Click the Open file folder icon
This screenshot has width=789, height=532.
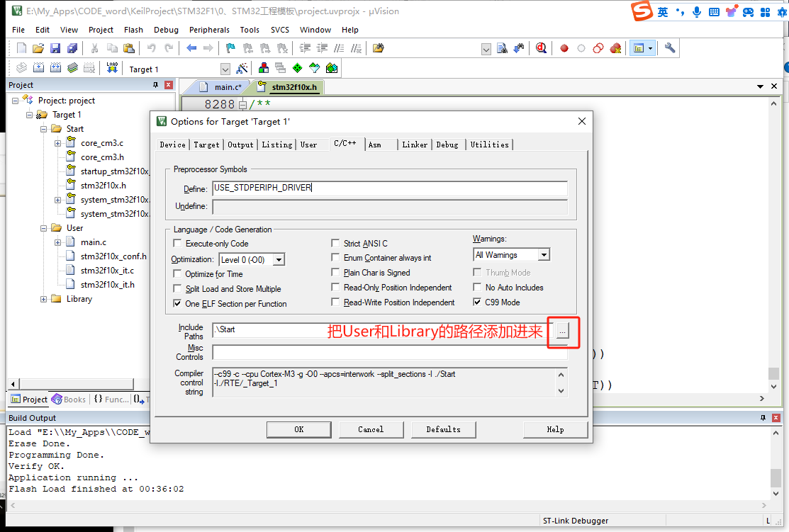(x=38, y=48)
